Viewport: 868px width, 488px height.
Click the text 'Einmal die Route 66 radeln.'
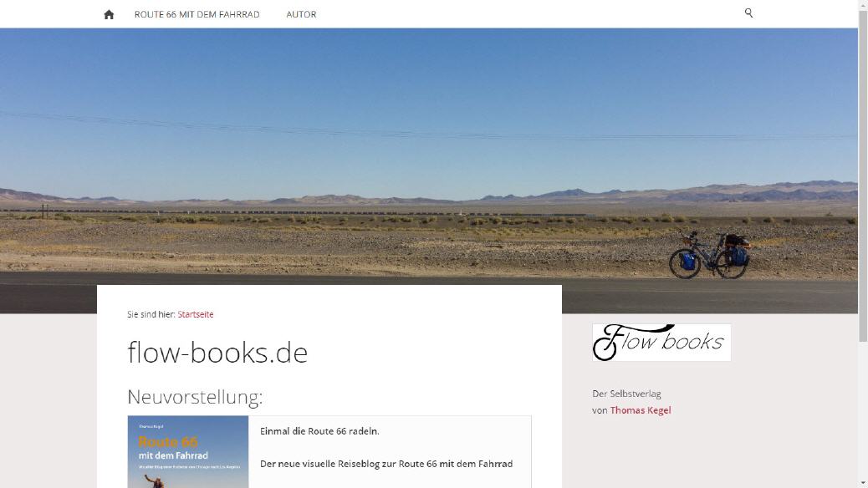[x=319, y=431]
